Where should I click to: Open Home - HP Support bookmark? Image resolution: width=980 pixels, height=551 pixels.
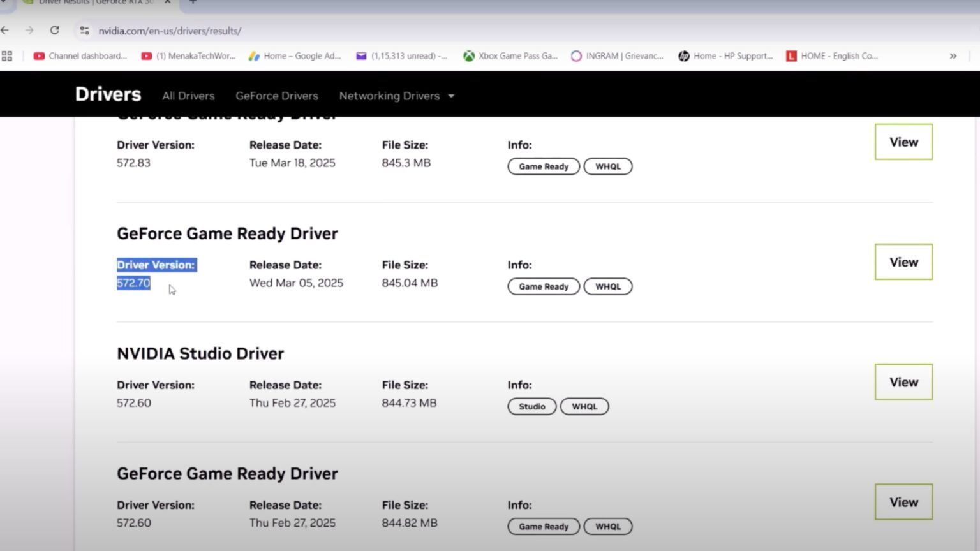pos(725,56)
